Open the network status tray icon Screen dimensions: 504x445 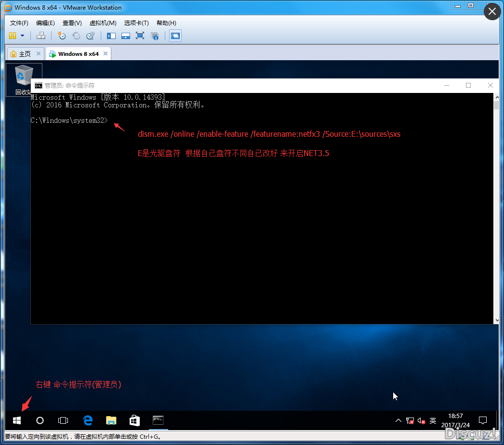pyautogui.click(x=410, y=420)
